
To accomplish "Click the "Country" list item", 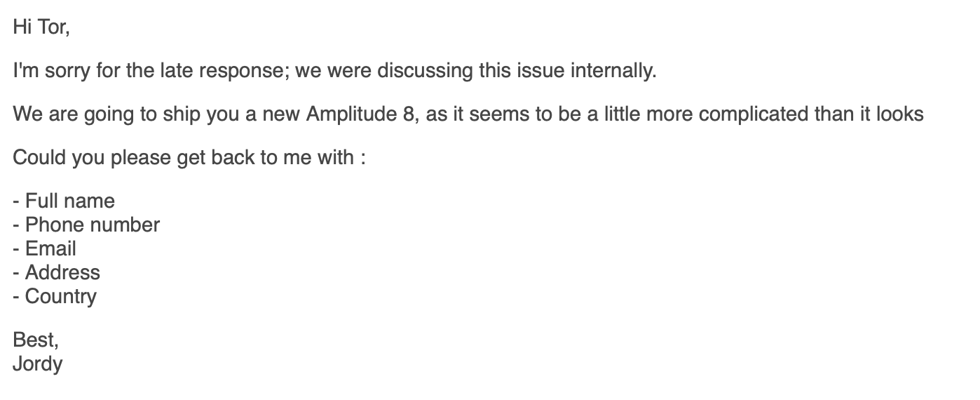I will (x=60, y=296).
